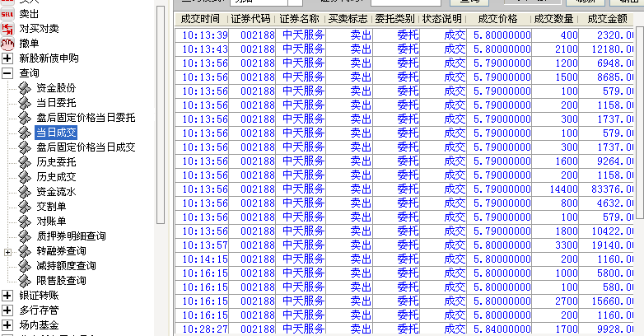The height and width of the screenshot is (336, 644).
Task: Click the icon beside 资金流水
Action: point(25,191)
